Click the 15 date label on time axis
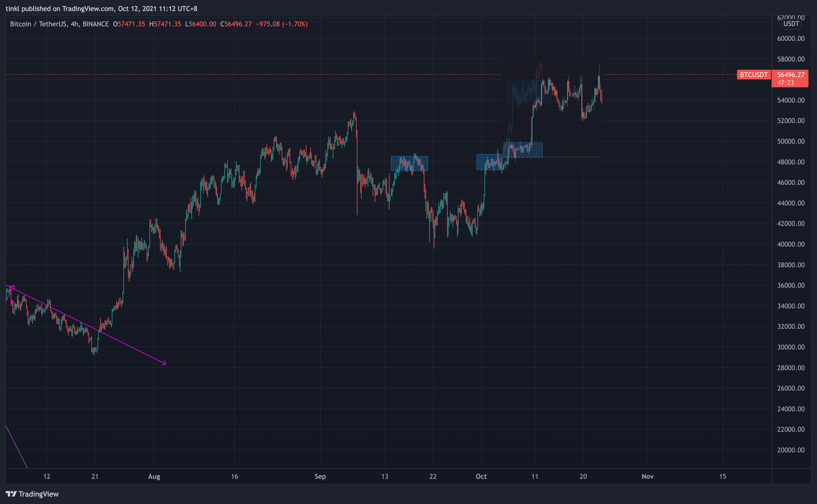 click(723, 476)
